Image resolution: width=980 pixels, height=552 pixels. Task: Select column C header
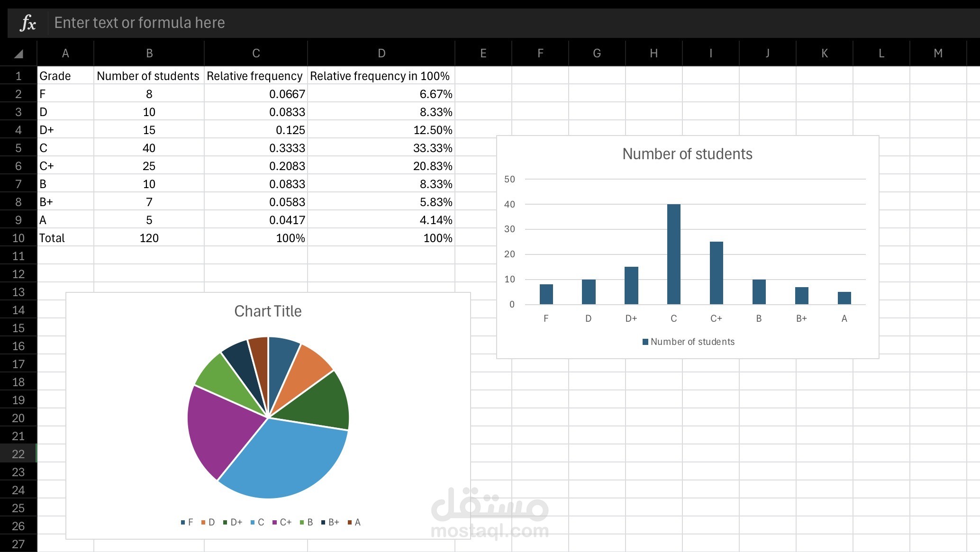point(256,54)
